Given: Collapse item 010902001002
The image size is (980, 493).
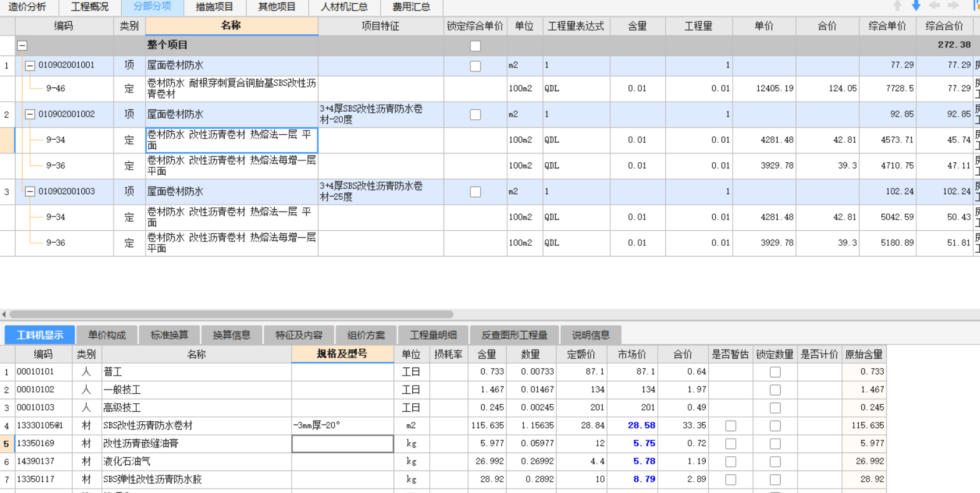Looking at the screenshot, I should tap(30, 114).
